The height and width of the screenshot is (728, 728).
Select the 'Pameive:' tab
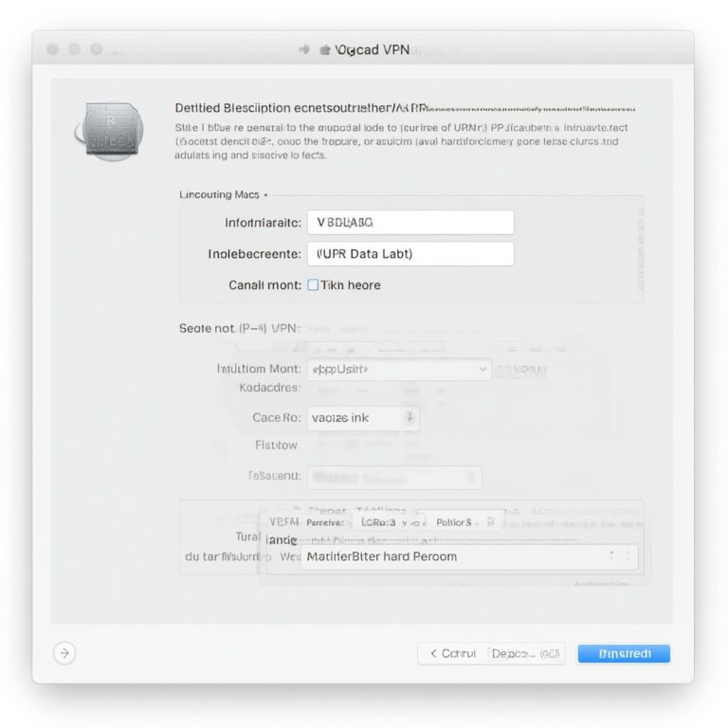325,522
